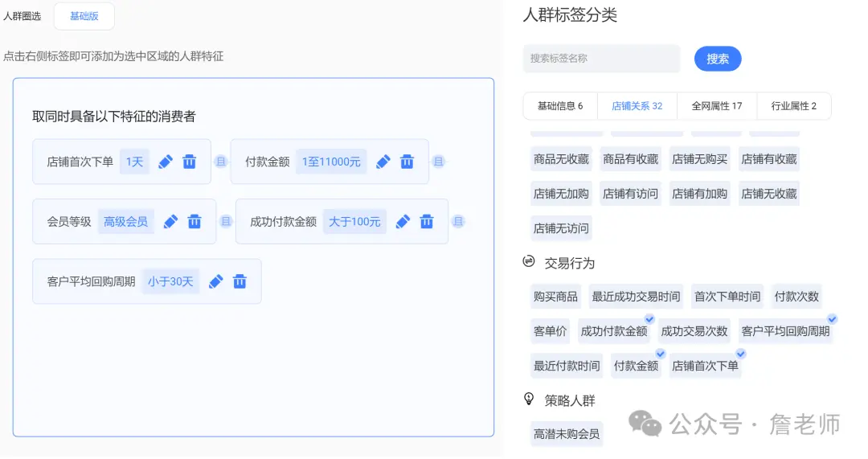Viewport: 868px width, 459px height.
Task: Edit the 店铺首次下单 condition with pencil icon
Action: [166, 162]
